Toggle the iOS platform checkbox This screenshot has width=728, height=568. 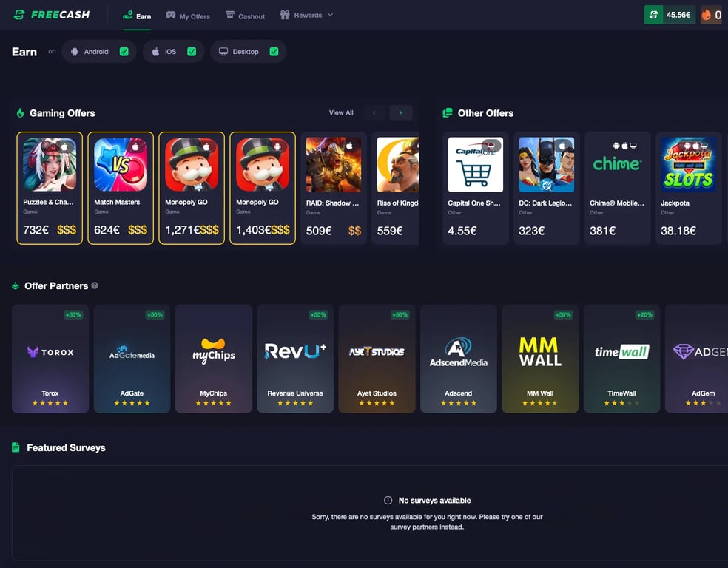click(192, 52)
